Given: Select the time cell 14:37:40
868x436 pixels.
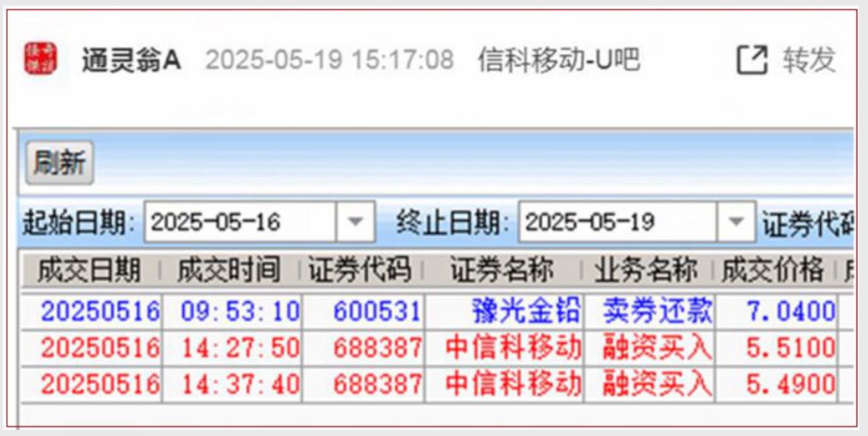Looking at the screenshot, I should pyautogui.click(x=232, y=384).
